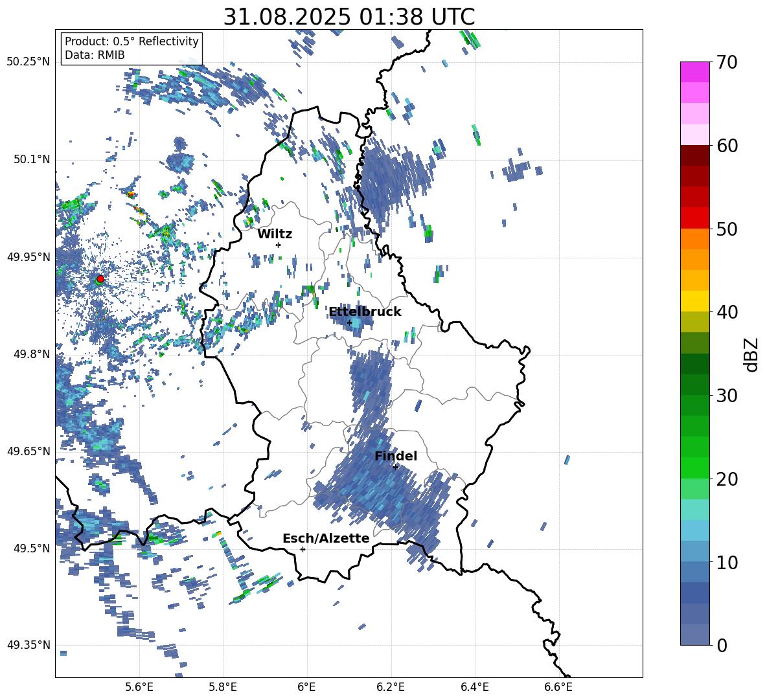This screenshot has height=700, width=767.
Task: Click the 6.2°E longitude label
Action: click(x=391, y=687)
